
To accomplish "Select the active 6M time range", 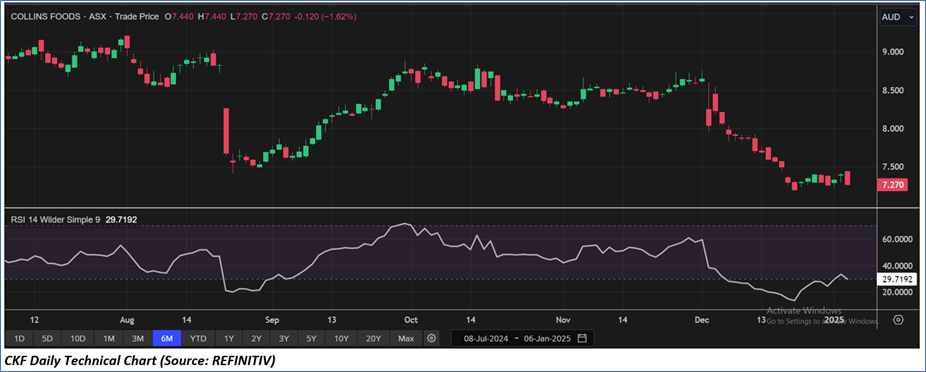I will click(167, 338).
